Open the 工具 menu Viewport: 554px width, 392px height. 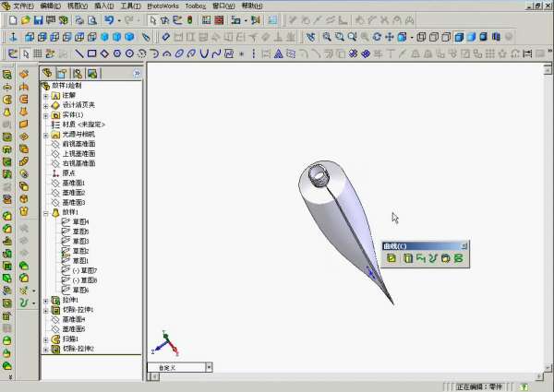pos(130,6)
